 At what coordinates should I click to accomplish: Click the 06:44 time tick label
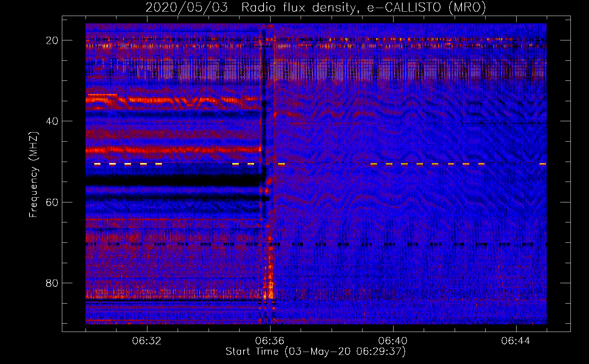point(516,341)
